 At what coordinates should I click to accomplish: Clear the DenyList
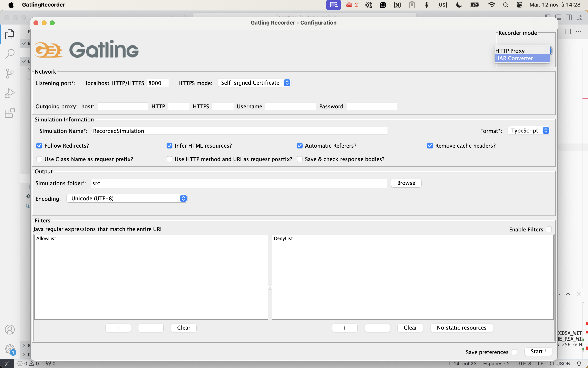point(410,328)
